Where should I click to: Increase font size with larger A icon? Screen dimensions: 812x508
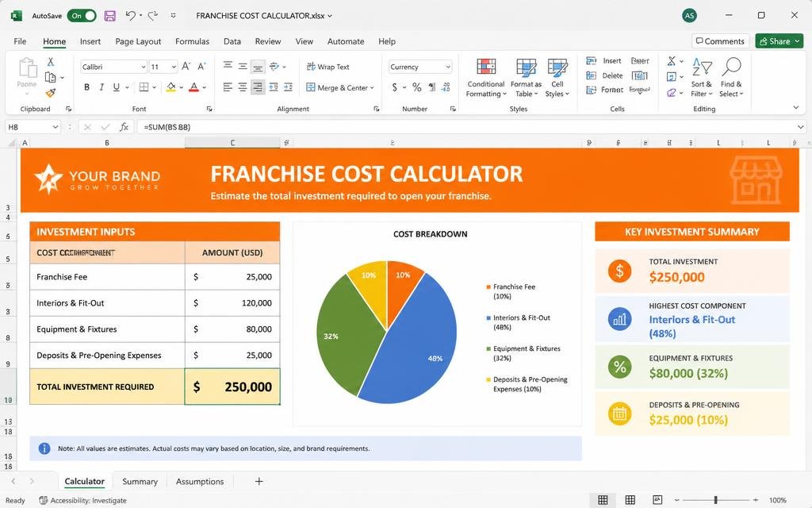tap(186, 67)
